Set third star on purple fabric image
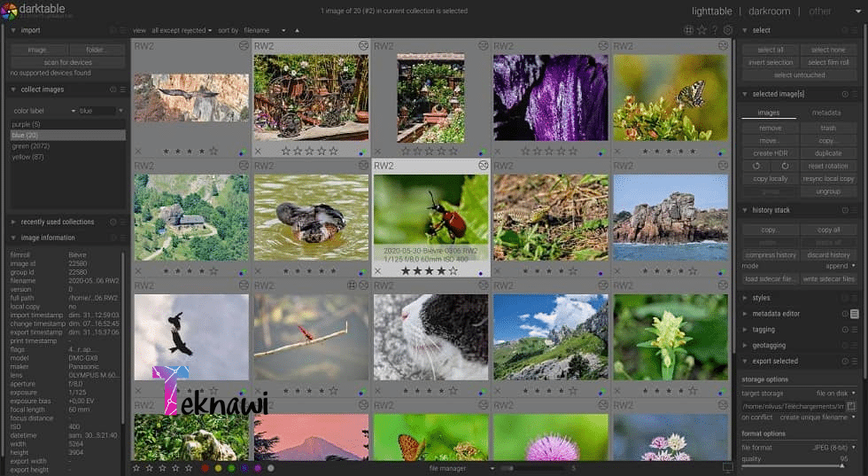 point(549,151)
